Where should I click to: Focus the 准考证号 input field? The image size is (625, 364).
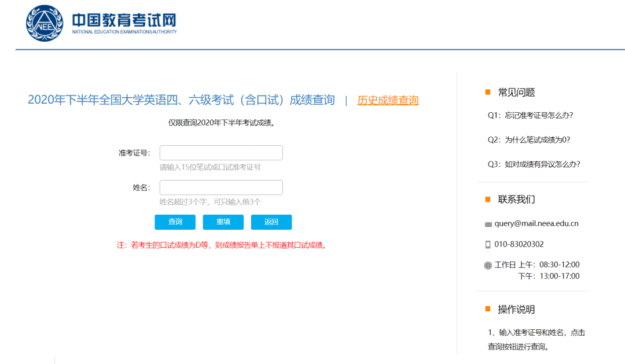[221, 153]
